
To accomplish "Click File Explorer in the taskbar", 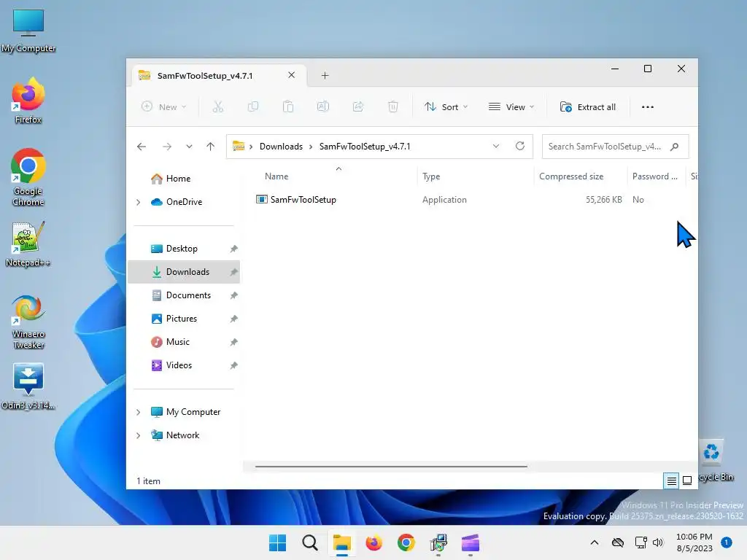I will pyautogui.click(x=341, y=542).
